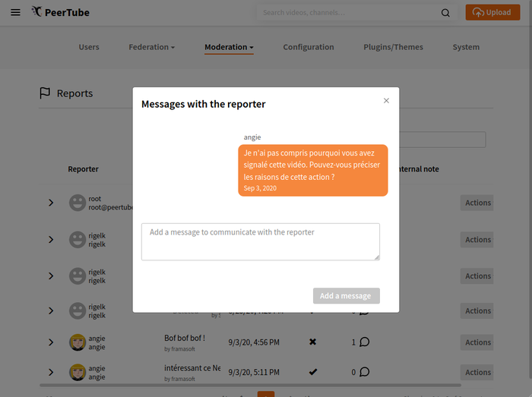
Task: Open messages icon in Bof bof bof row
Action: coord(364,342)
